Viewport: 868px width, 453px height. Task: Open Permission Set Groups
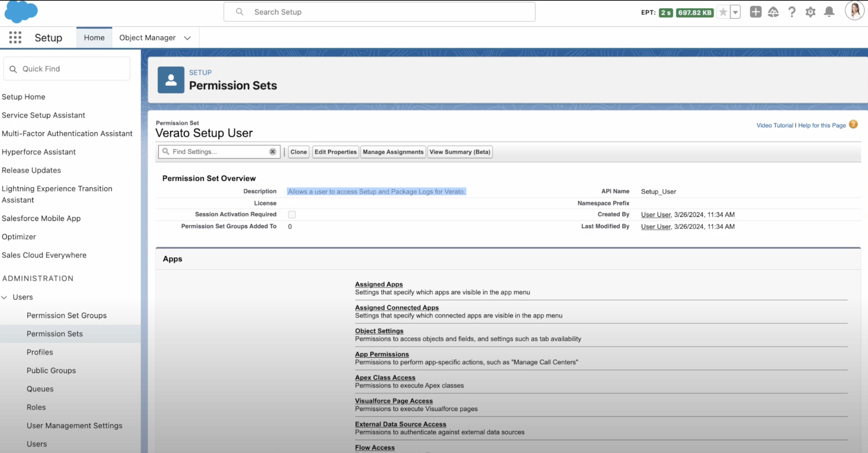click(x=67, y=315)
